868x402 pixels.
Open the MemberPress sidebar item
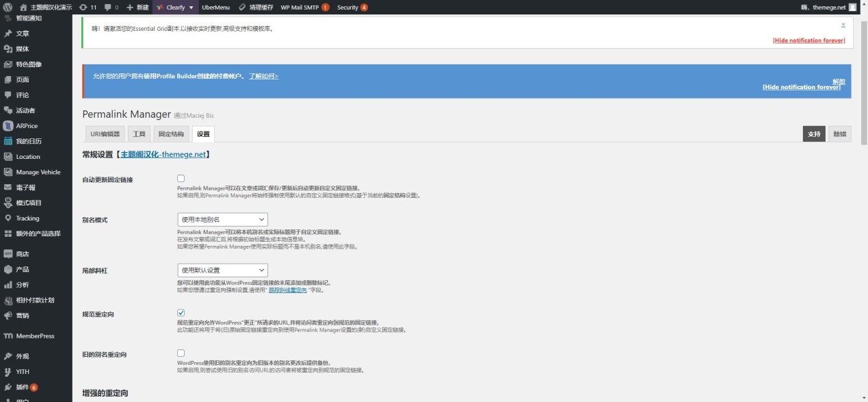(x=39, y=337)
